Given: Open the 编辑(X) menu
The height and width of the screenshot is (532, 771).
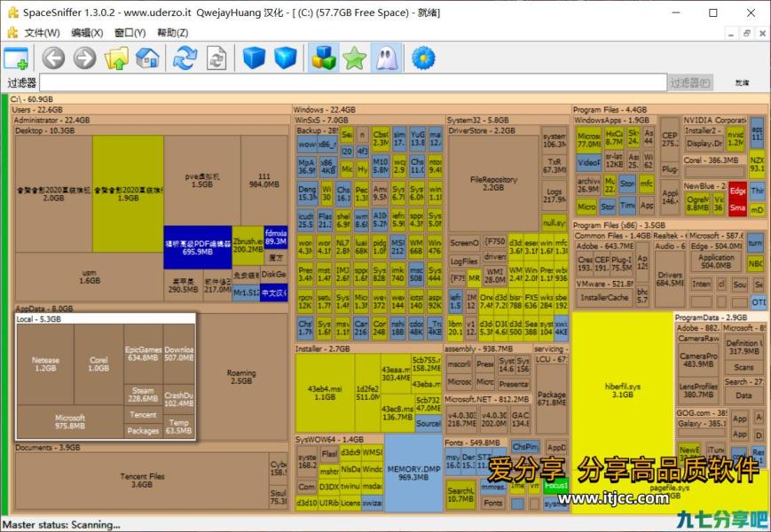Looking at the screenshot, I should pyautogui.click(x=87, y=33).
